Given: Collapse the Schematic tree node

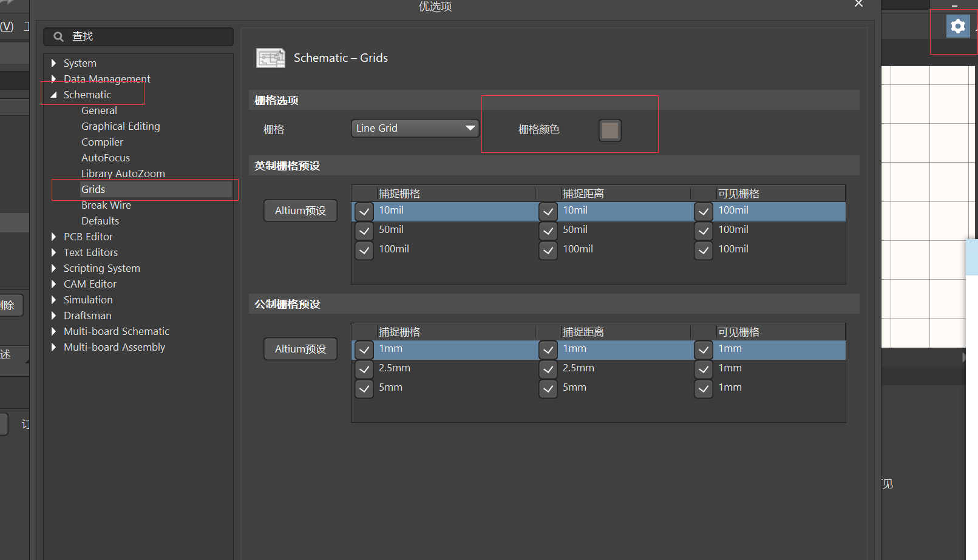Looking at the screenshot, I should [53, 95].
